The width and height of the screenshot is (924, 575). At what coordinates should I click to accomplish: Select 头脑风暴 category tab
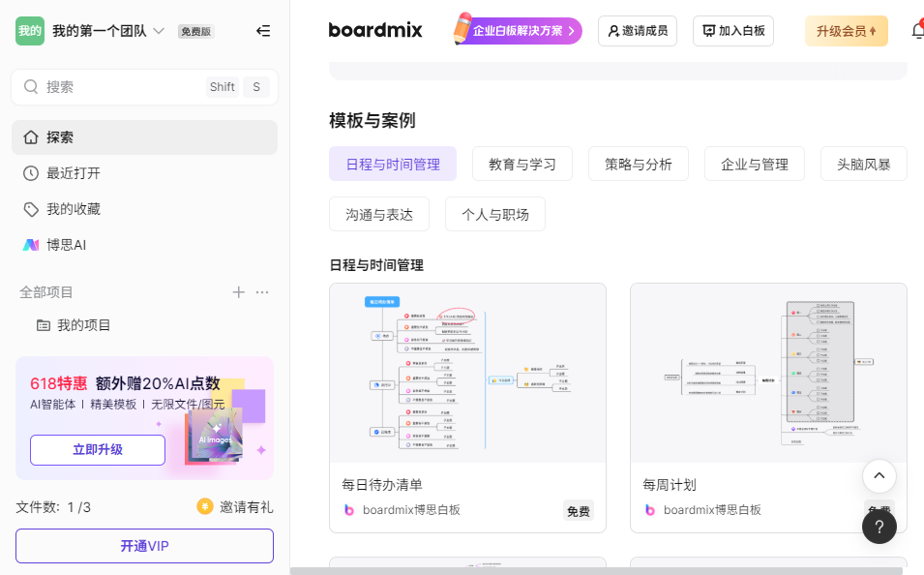[x=864, y=164]
